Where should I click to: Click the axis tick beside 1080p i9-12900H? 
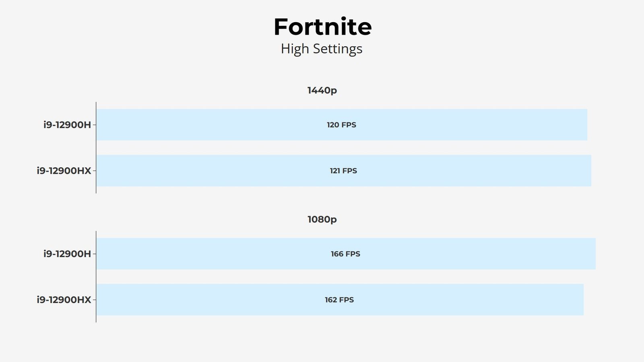[94, 254]
